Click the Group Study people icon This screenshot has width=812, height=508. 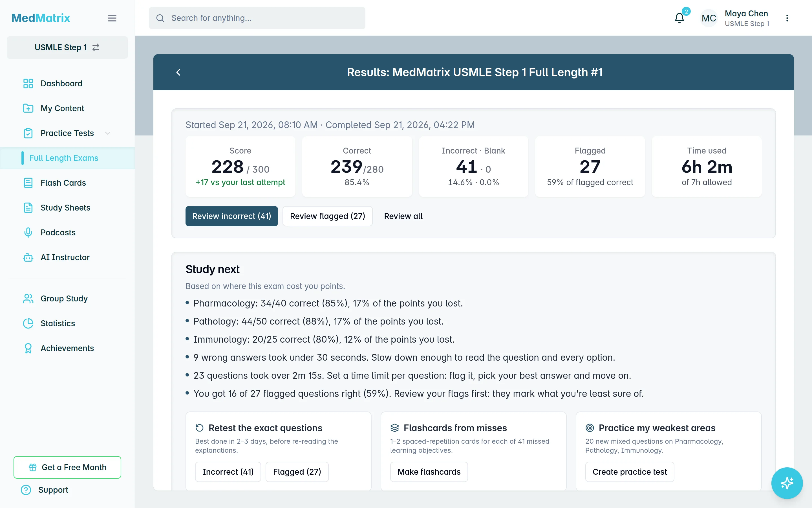tap(28, 298)
